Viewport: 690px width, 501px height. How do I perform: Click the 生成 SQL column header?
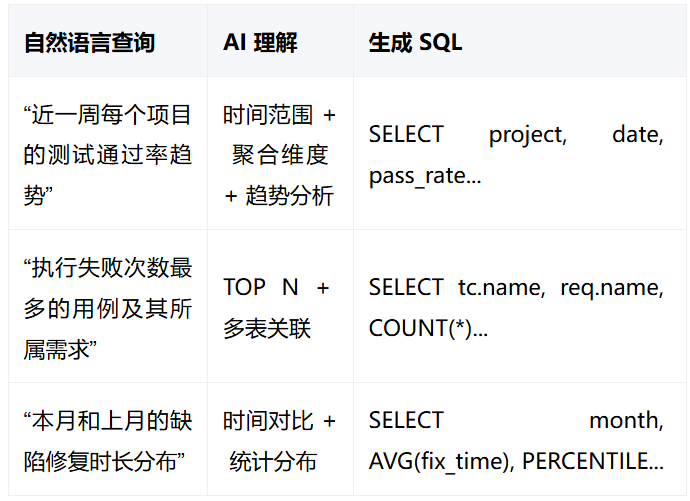(519, 42)
